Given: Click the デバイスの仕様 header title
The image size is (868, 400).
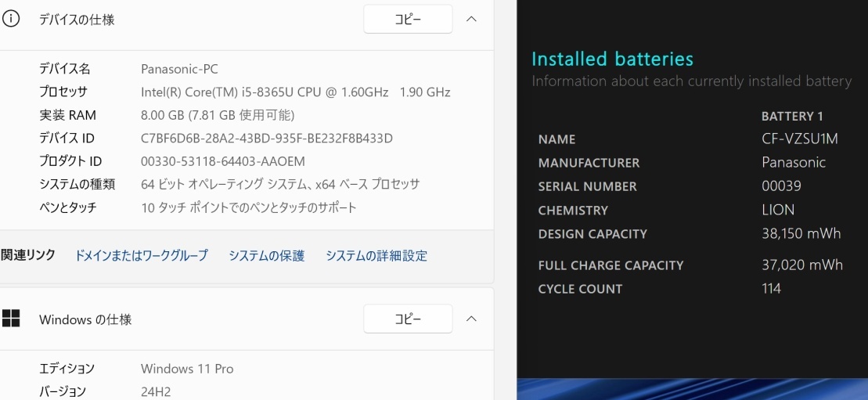Looking at the screenshot, I should point(77,20).
